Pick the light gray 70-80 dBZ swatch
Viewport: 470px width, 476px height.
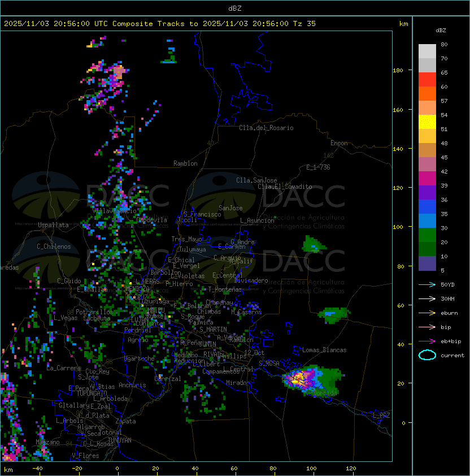[x=427, y=51]
